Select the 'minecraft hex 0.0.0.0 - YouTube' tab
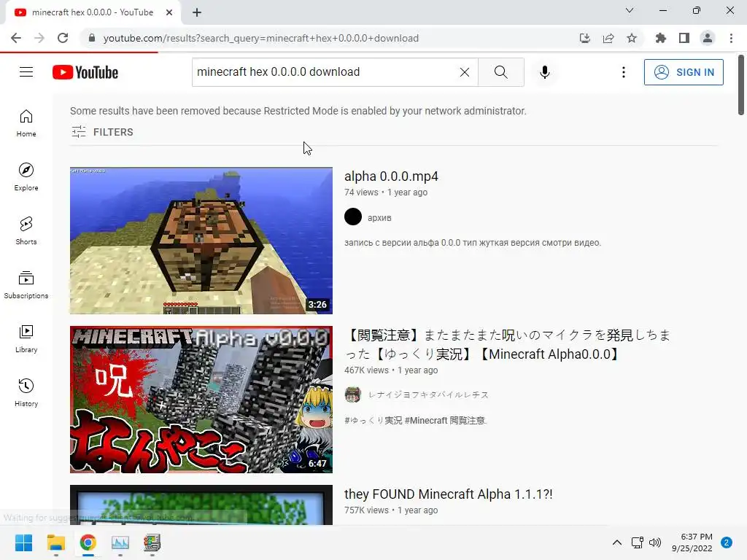The image size is (747, 560). pos(93,12)
